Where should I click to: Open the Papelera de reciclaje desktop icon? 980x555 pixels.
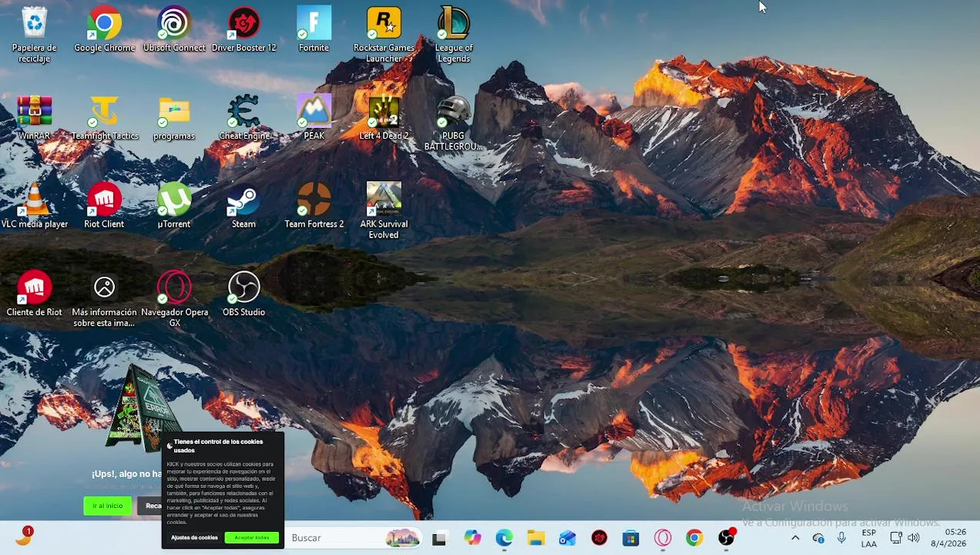click(x=34, y=35)
